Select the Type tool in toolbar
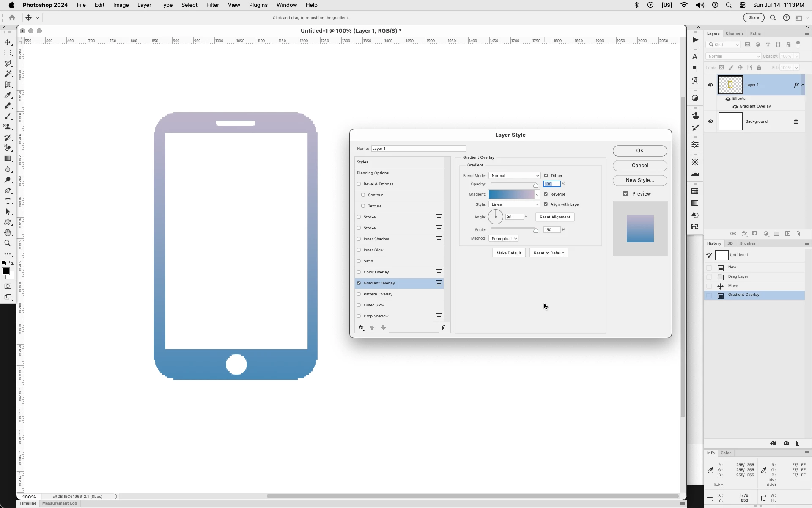The image size is (812, 508). pos(8,201)
